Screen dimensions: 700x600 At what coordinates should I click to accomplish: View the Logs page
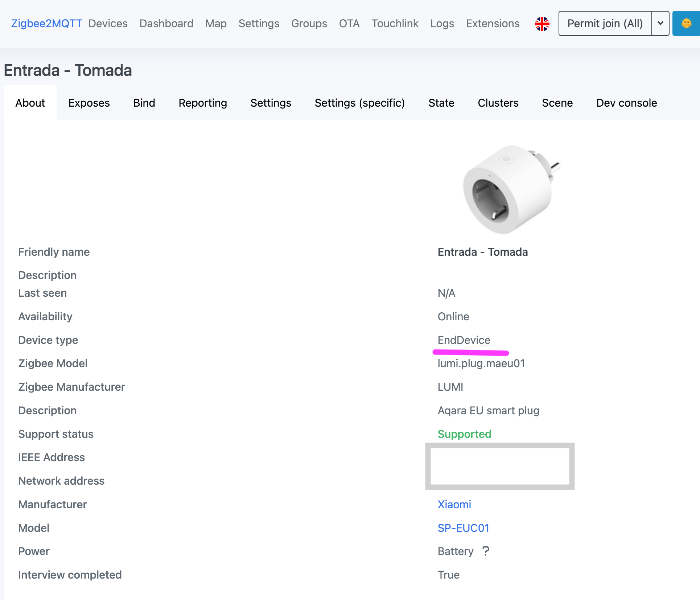442,24
